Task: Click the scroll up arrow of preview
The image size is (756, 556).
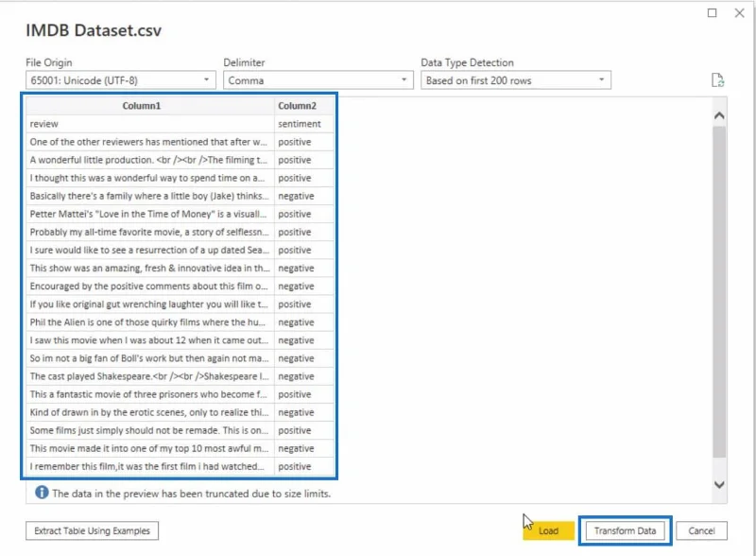Action: click(719, 115)
